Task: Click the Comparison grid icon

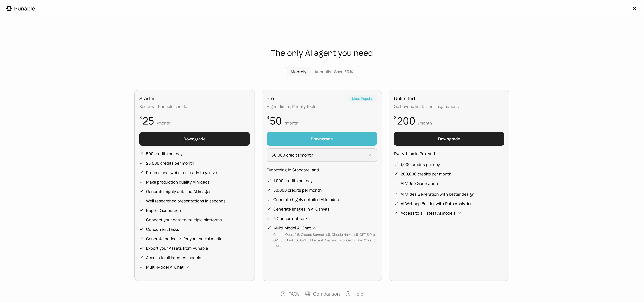Action: point(307,294)
